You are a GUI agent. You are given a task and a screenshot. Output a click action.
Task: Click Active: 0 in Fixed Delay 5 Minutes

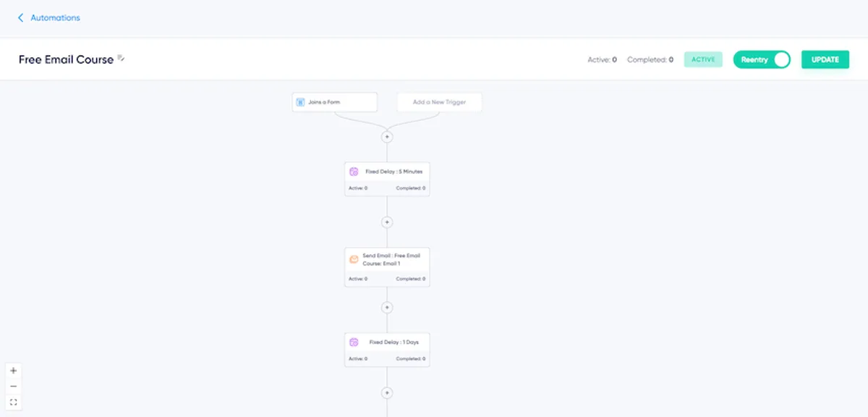point(358,188)
